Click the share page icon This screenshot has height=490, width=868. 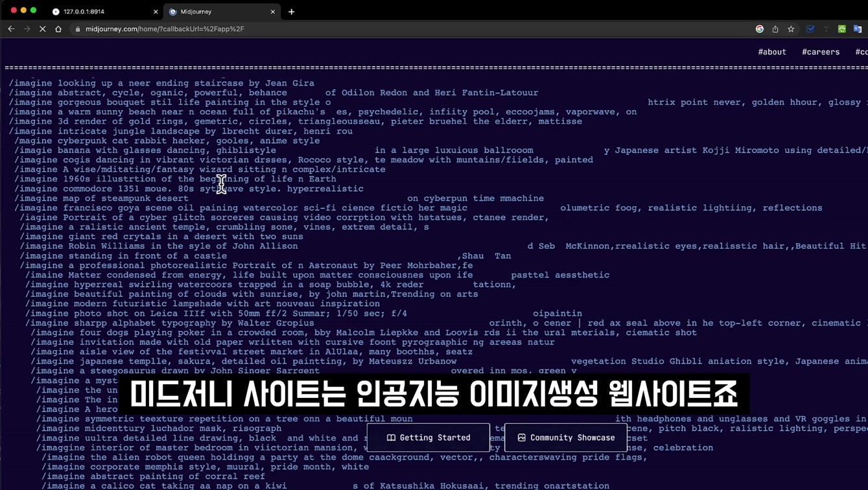(775, 29)
